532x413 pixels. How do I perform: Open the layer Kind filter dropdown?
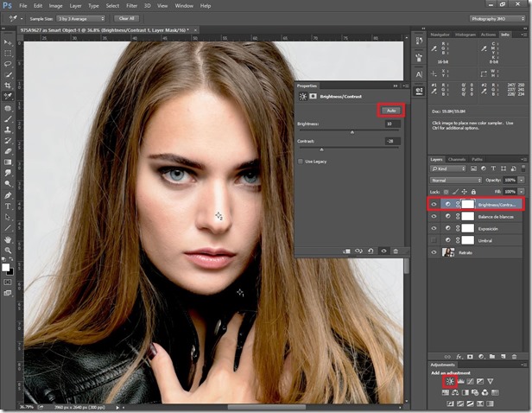click(x=448, y=168)
